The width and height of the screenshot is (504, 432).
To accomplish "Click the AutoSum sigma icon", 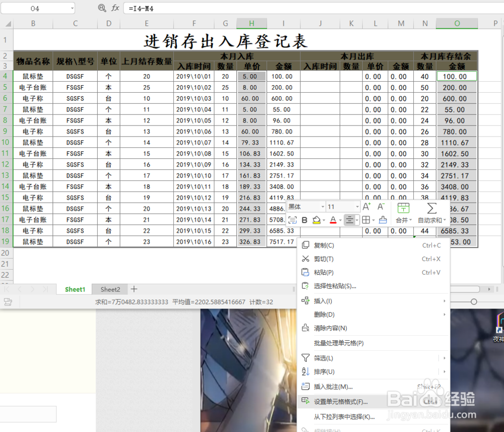I will pos(432,208).
